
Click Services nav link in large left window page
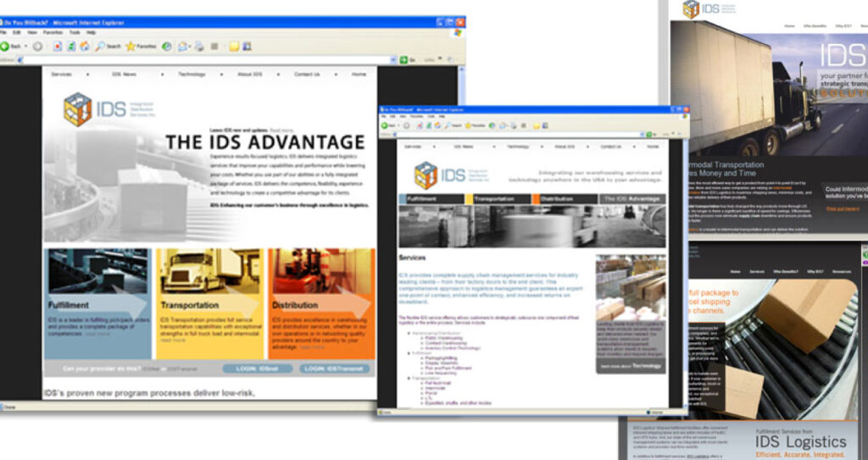click(x=61, y=75)
